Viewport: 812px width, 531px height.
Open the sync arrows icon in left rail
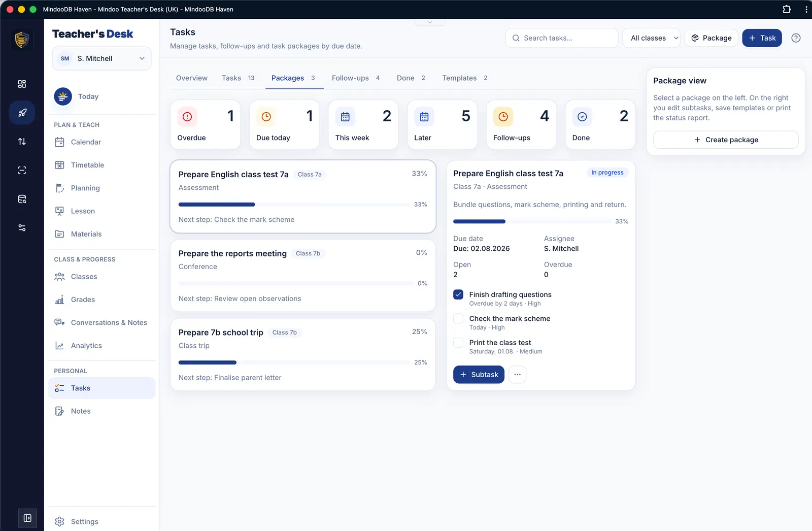[x=22, y=142]
